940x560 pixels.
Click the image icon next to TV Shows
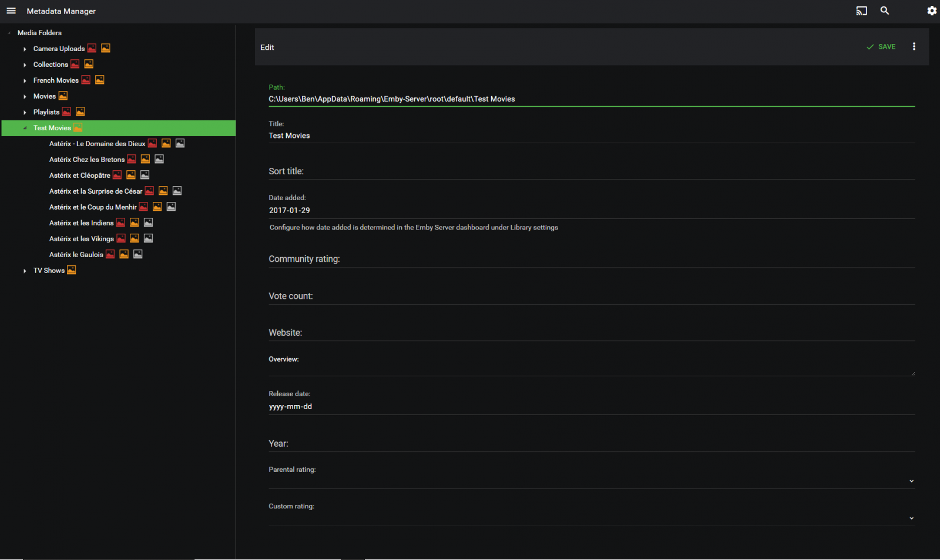coord(71,269)
